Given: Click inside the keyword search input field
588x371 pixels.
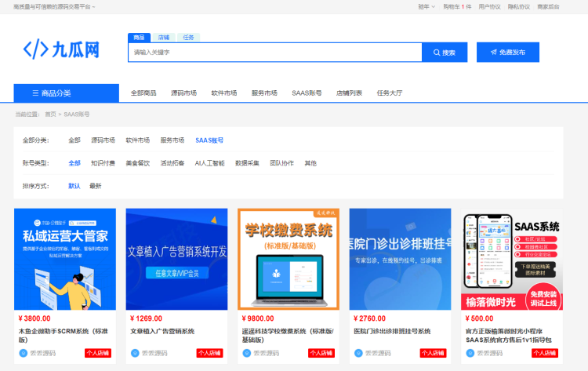Looking at the screenshot, I should (x=274, y=53).
